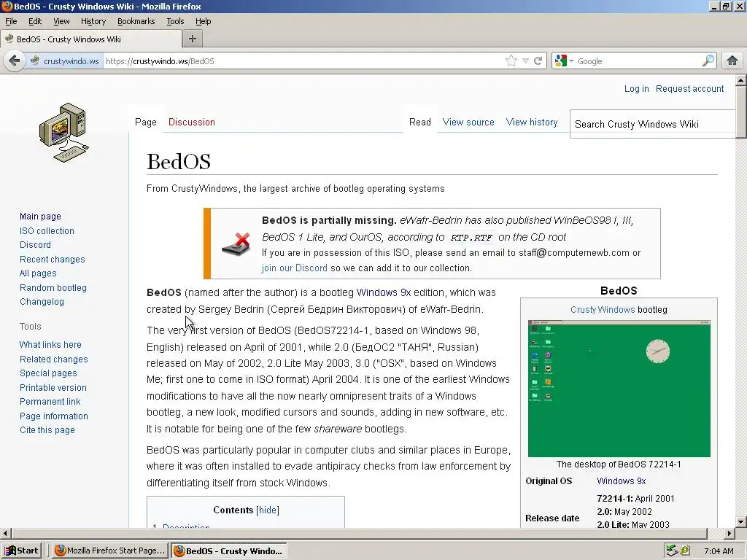Screen dimensions: 747x560
Task: Open the BedOS desktop screenshot thumbnail
Action: point(619,389)
